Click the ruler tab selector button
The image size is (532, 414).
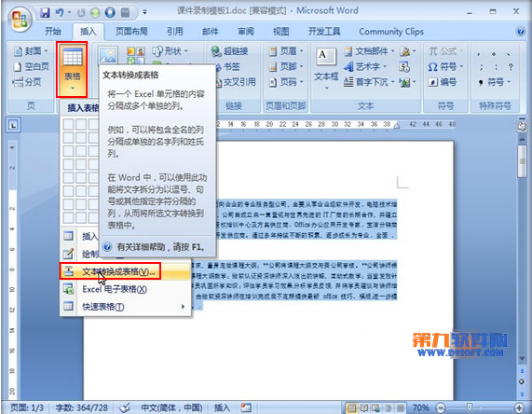coord(13,125)
